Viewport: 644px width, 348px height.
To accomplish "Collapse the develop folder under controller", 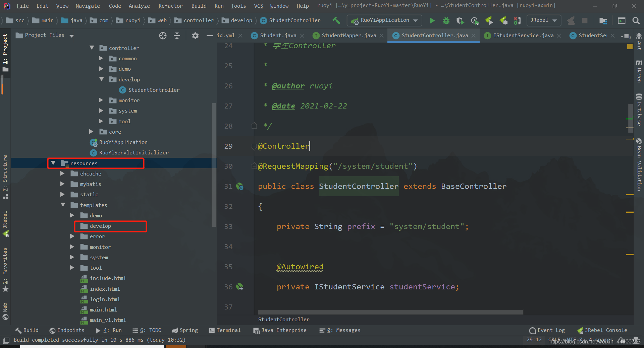I will pos(101,79).
